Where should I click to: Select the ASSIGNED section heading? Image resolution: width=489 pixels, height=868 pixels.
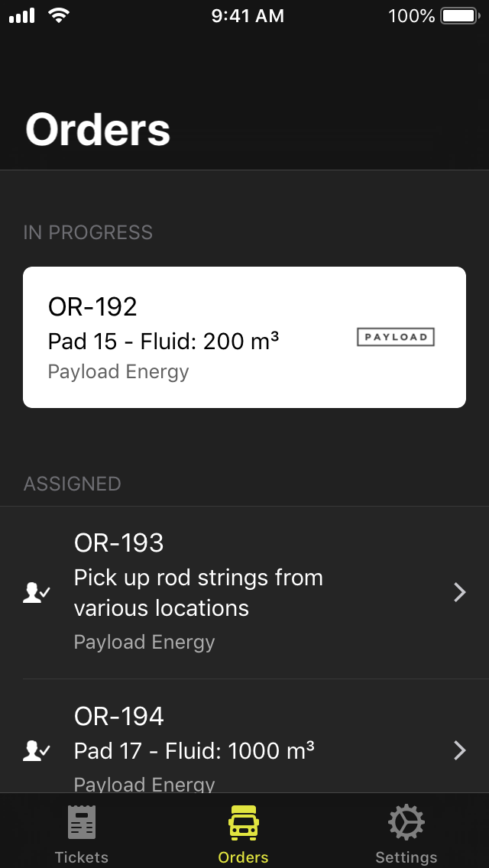[72, 484]
